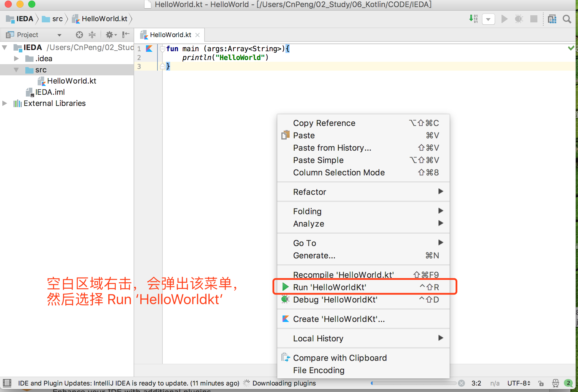Click the println line of code

[225, 58]
